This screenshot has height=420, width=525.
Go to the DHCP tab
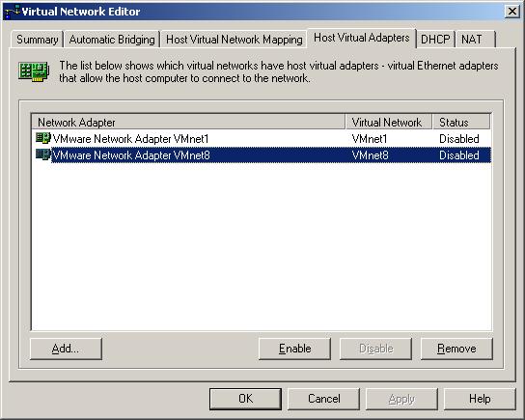point(435,40)
